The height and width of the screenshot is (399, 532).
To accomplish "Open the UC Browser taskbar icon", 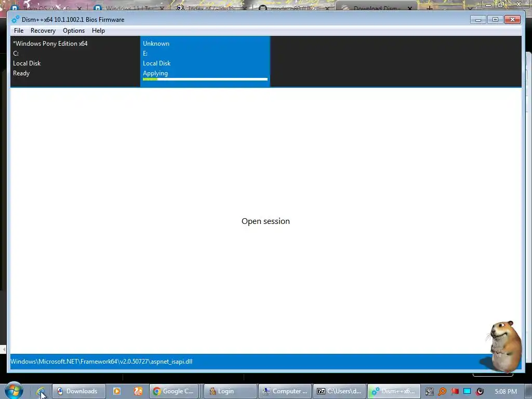I will coord(138,391).
